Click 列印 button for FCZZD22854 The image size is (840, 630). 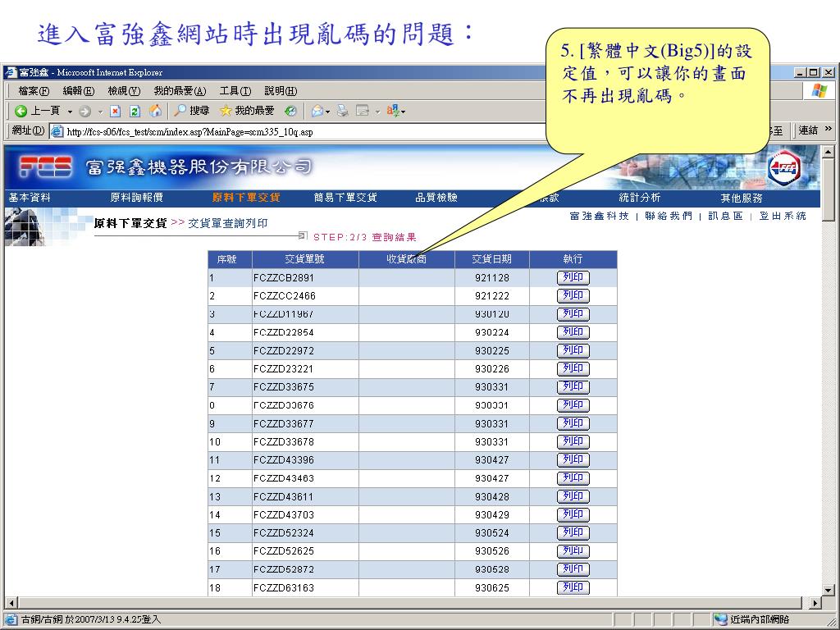pos(573,332)
